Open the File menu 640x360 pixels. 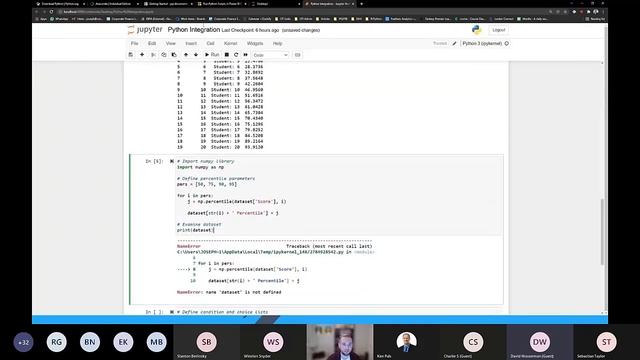tap(134, 43)
